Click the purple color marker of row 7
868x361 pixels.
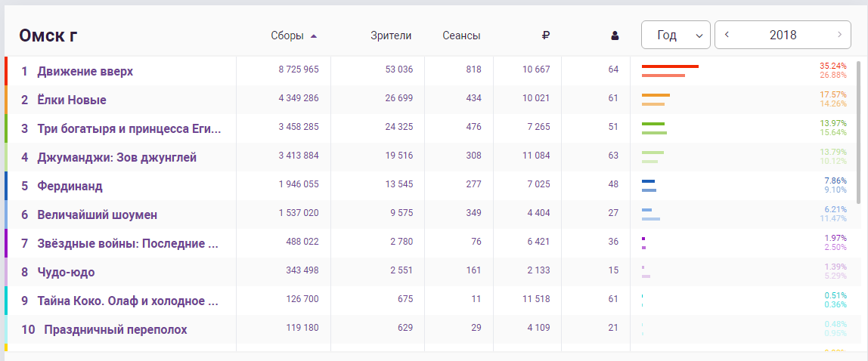(6, 243)
